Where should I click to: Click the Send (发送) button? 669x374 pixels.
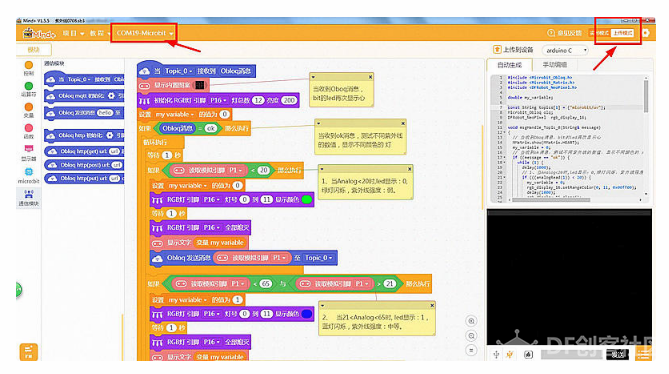point(618,354)
